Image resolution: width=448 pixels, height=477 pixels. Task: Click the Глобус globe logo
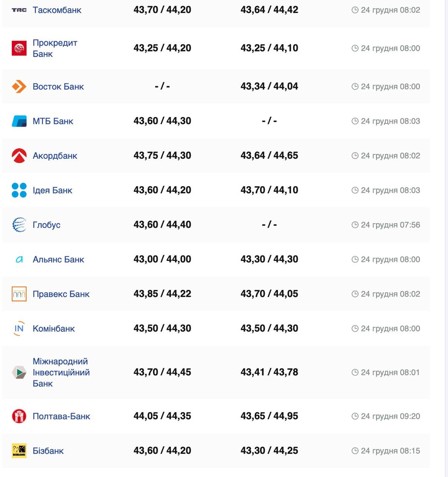point(19,225)
